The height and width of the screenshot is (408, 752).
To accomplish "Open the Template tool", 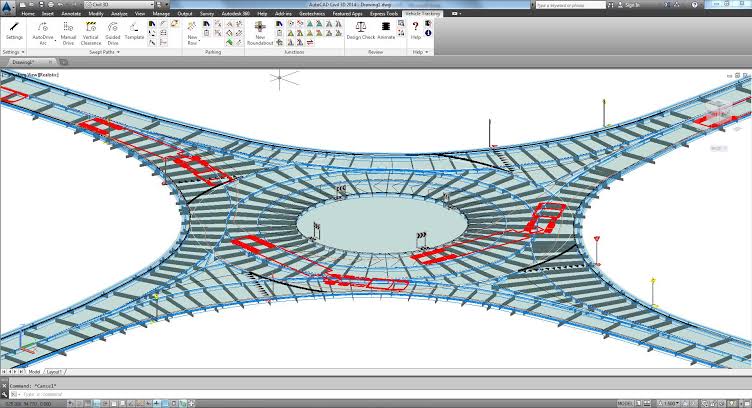I will pos(134,31).
